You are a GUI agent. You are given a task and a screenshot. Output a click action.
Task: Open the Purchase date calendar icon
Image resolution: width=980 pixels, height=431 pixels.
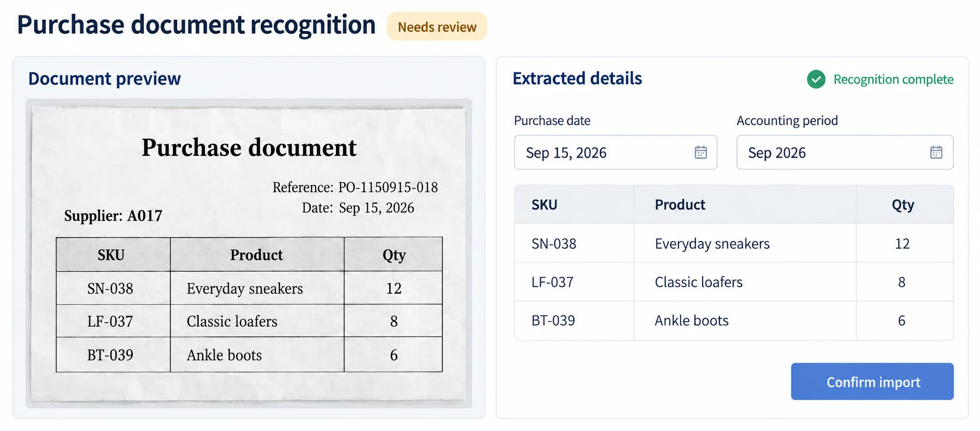point(701,152)
